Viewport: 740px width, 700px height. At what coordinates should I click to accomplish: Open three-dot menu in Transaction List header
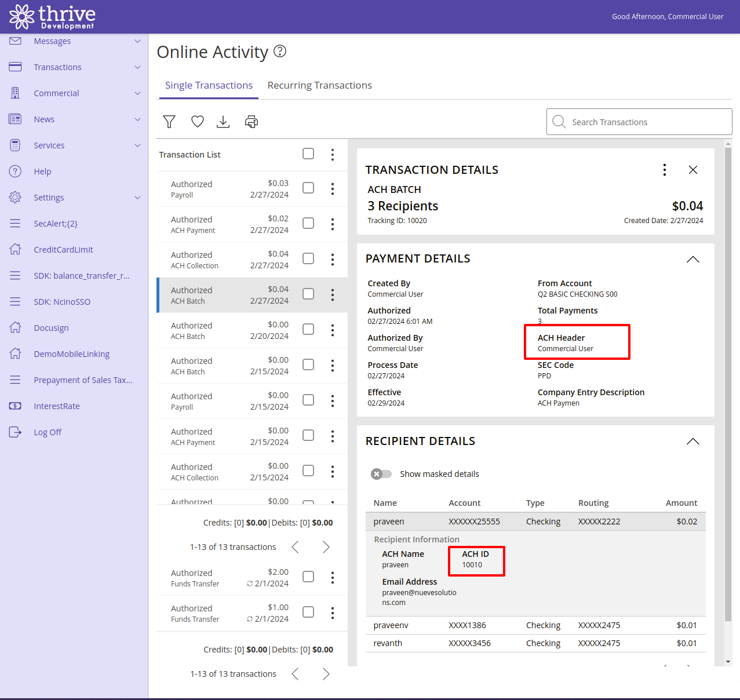333,154
